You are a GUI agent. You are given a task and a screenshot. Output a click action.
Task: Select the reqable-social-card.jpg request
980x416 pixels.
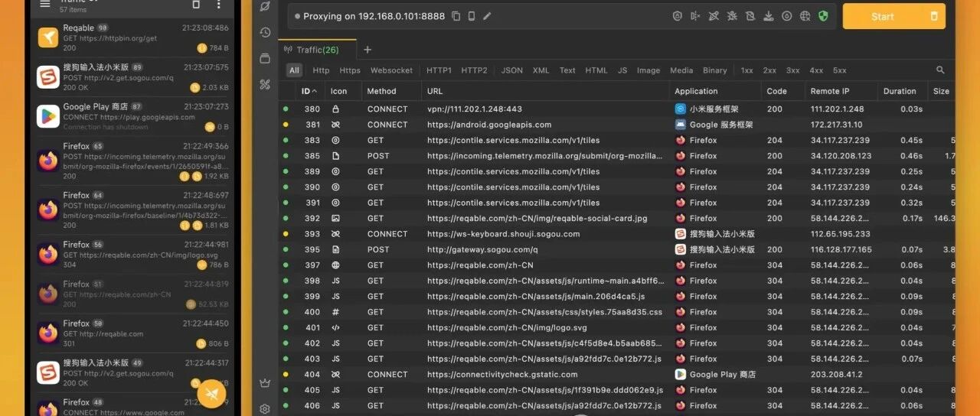pyautogui.click(x=616, y=218)
